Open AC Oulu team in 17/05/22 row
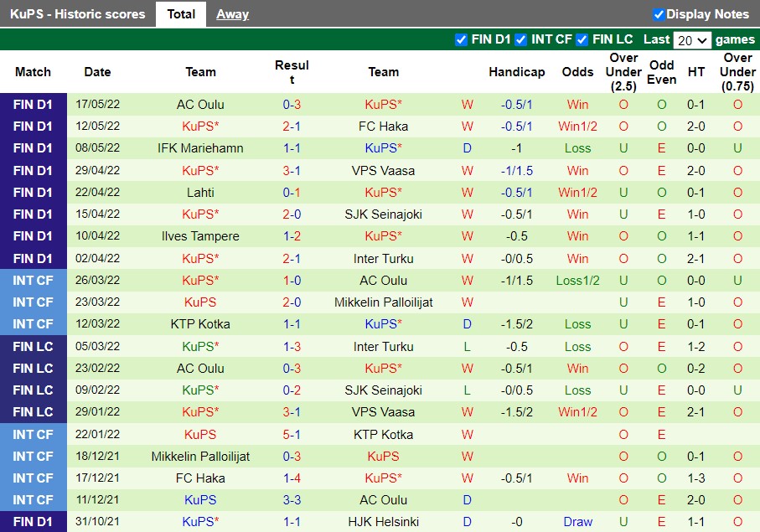The height and width of the screenshot is (532, 760). tap(200, 105)
